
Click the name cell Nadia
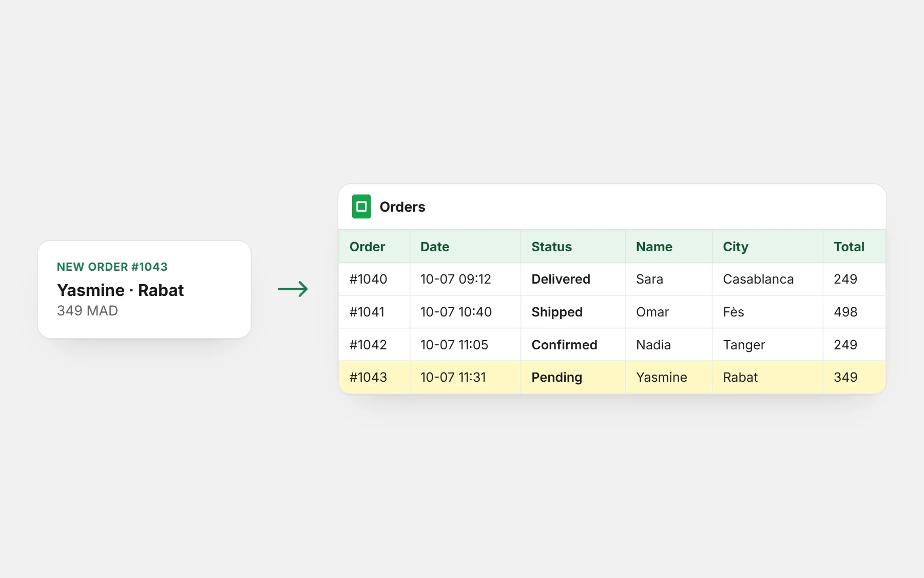[669, 345]
